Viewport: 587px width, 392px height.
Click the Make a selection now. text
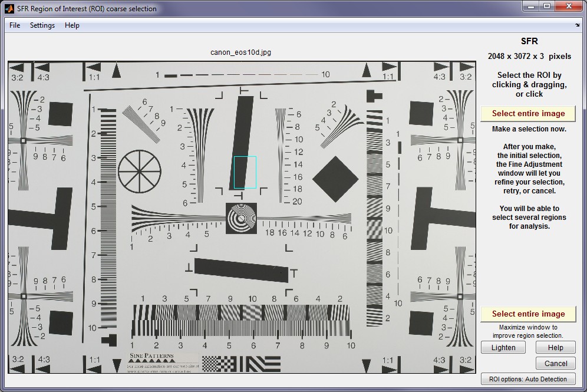point(529,129)
